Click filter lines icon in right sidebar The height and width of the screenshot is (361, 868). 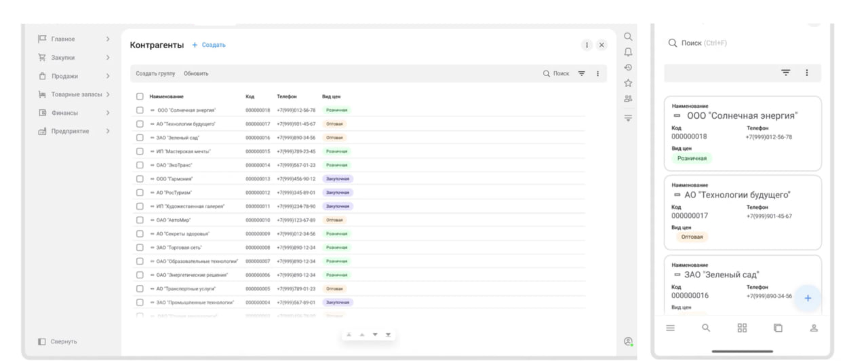tap(628, 118)
